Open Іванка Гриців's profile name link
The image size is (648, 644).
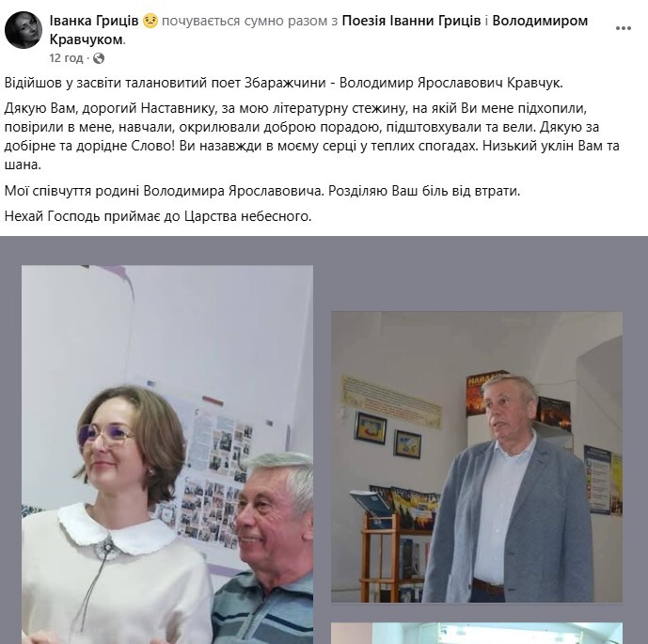(94, 21)
